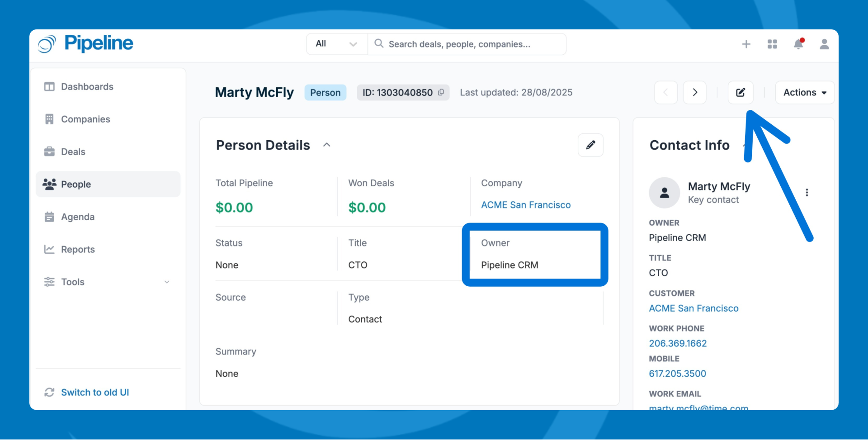Call mobile number 617.205.3500

pyautogui.click(x=677, y=374)
